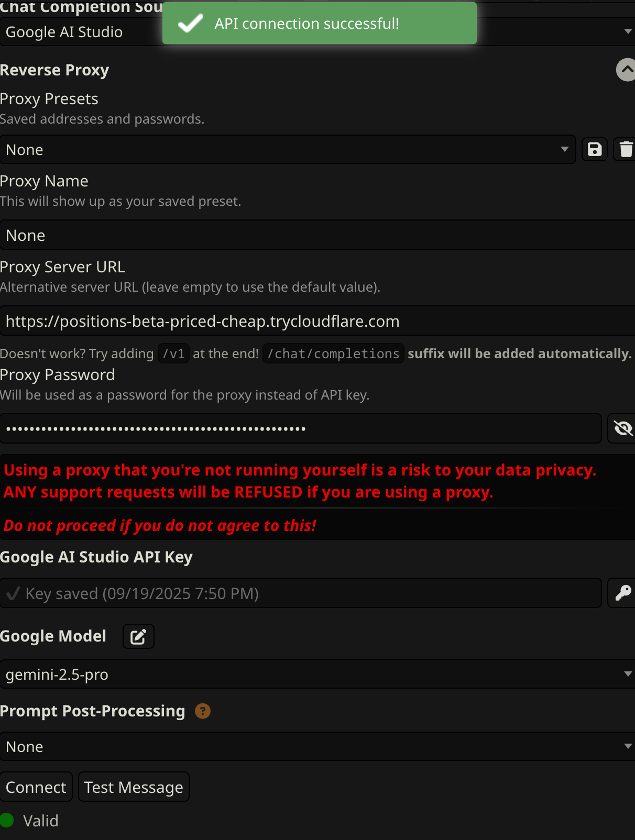635x840 pixels.
Task: Click the Connect button
Action: [36, 787]
